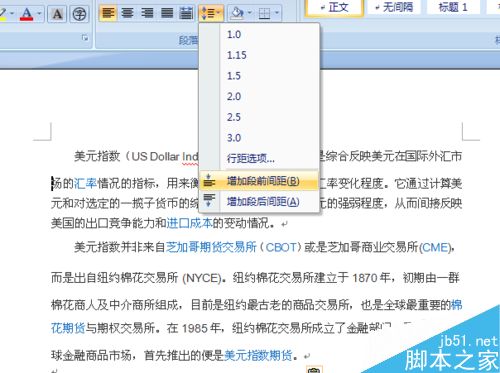Follow the 芝加哥期货交易所 hyperlink
Screen dimensions: 500x373
pos(211,247)
